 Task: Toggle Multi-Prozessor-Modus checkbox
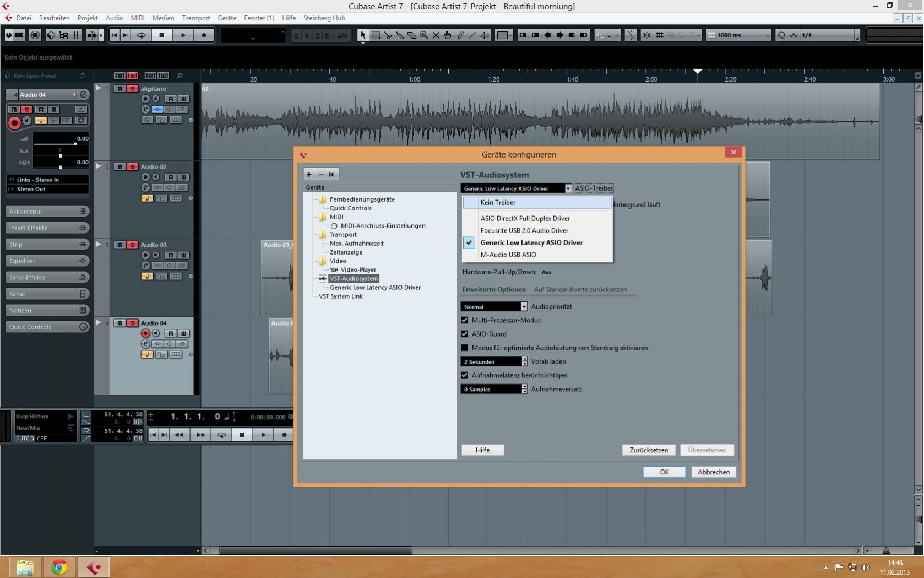[465, 320]
